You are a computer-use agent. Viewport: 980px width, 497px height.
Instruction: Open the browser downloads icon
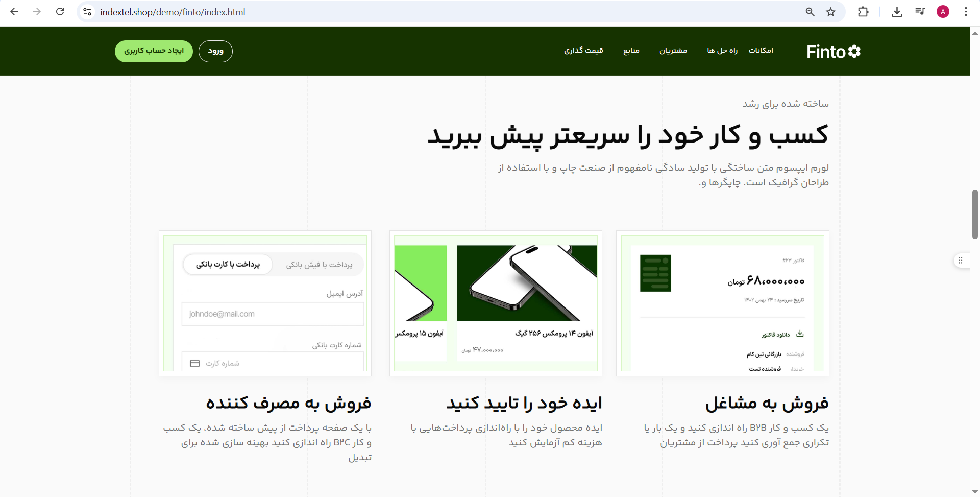coord(897,12)
